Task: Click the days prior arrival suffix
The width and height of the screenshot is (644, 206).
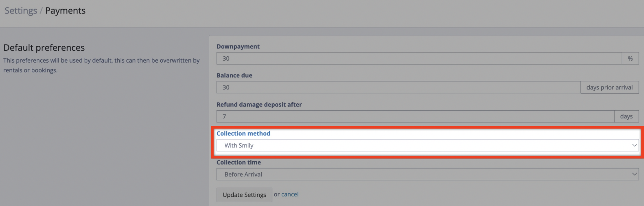Action: click(610, 87)
